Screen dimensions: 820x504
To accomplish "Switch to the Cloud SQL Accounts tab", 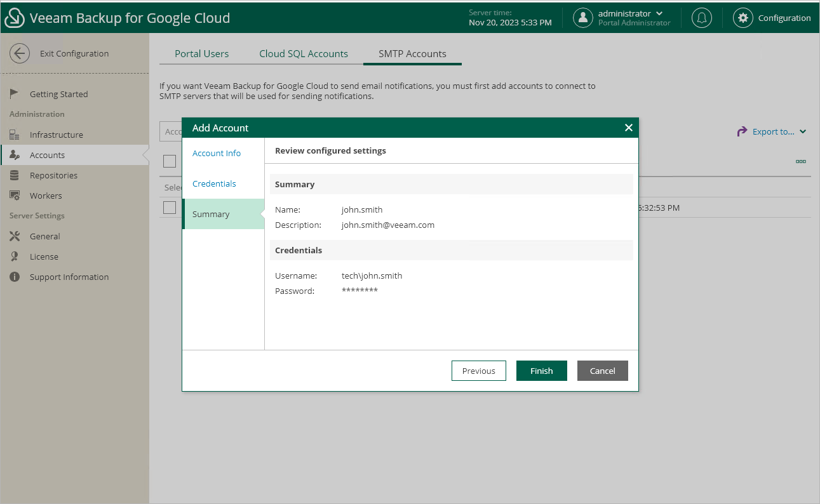I will (x=304, y=53).
